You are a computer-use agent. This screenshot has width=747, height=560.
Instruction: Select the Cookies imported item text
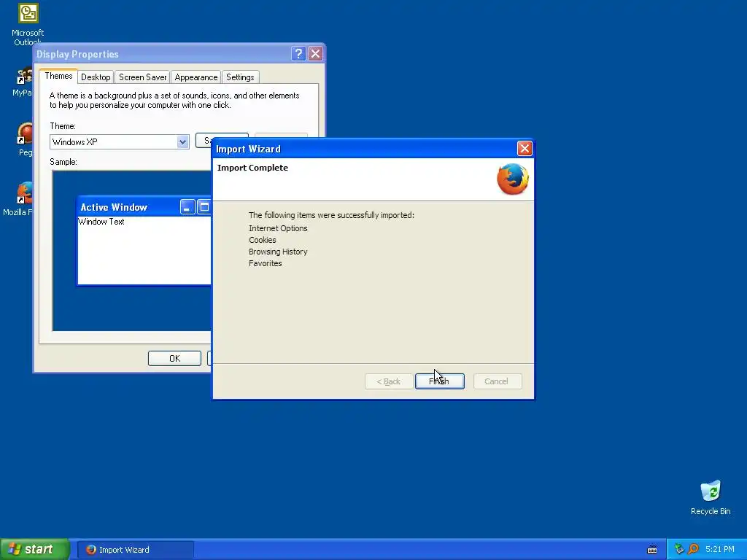click(262, 240)
